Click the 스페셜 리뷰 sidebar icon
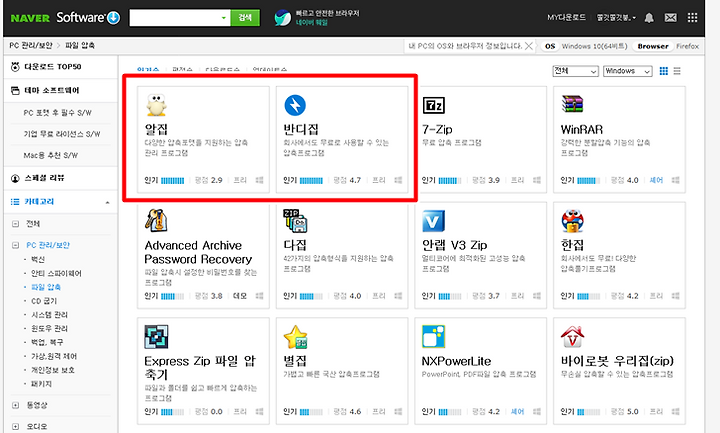Viewport: 720px width, 433px height. pos(15,178)
